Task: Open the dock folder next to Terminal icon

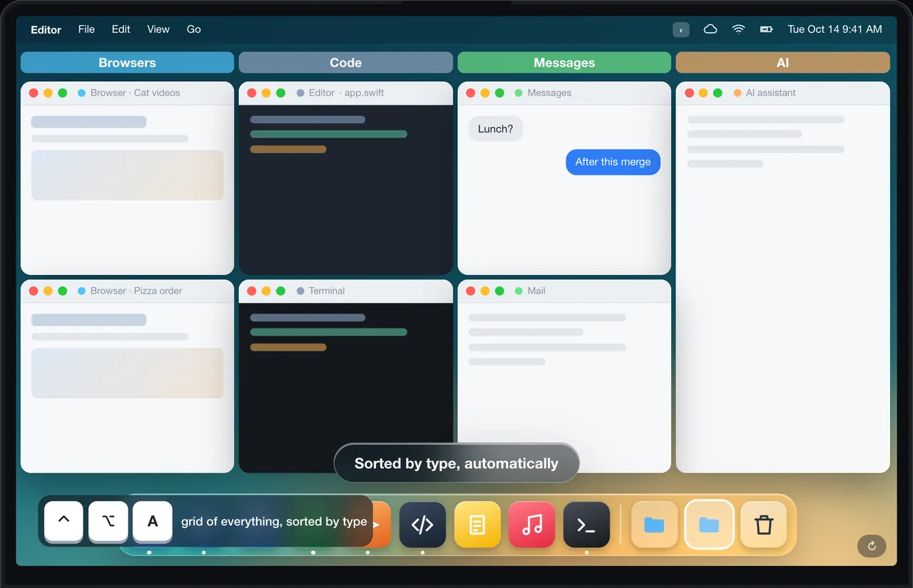Action: pos(654,525)
